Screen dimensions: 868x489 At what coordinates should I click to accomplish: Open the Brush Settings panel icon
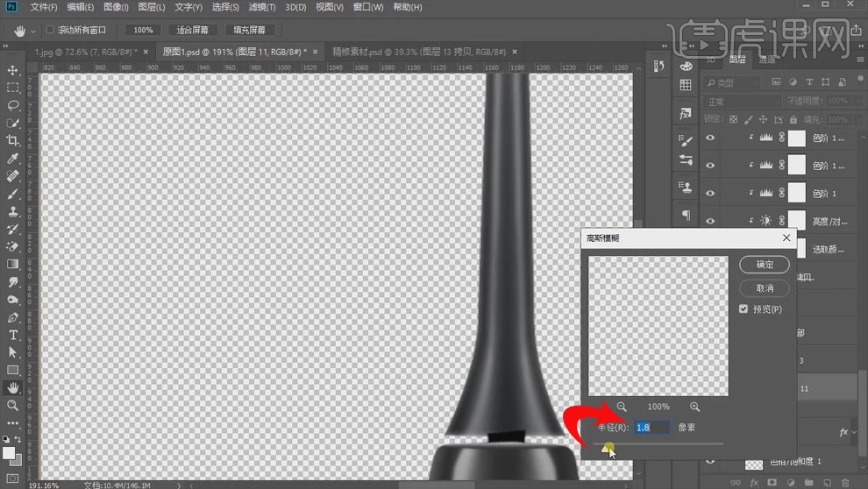(x=686, y=140)
